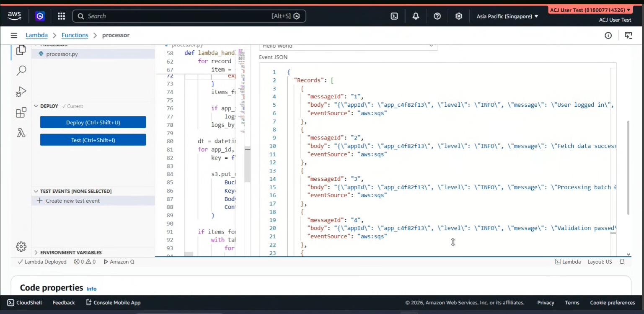Open the processor.py editor tab

click(x=184, y=45)
